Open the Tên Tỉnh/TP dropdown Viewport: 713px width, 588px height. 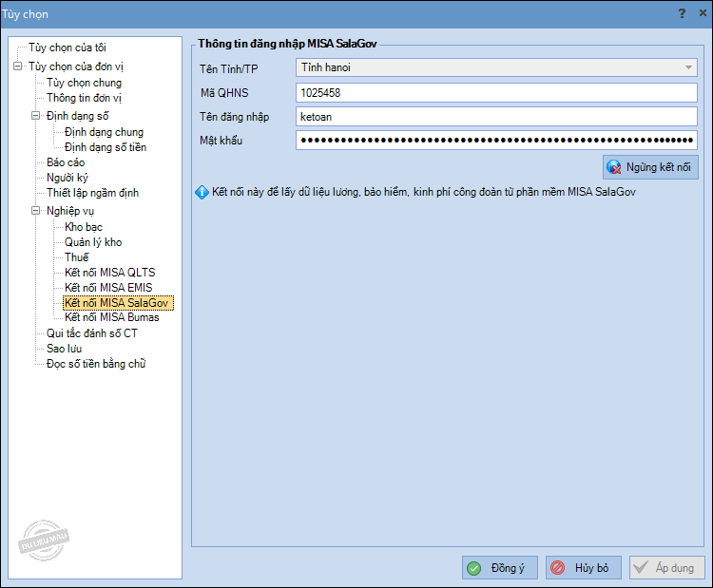tap(688, 67)
